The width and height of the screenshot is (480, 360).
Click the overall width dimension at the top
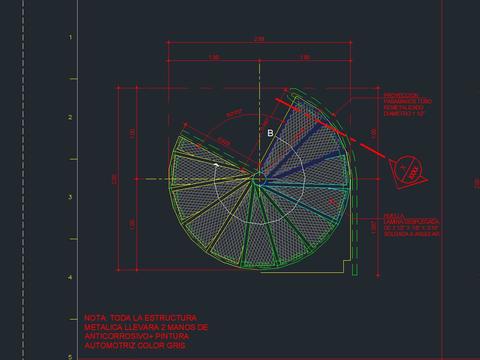259,39
